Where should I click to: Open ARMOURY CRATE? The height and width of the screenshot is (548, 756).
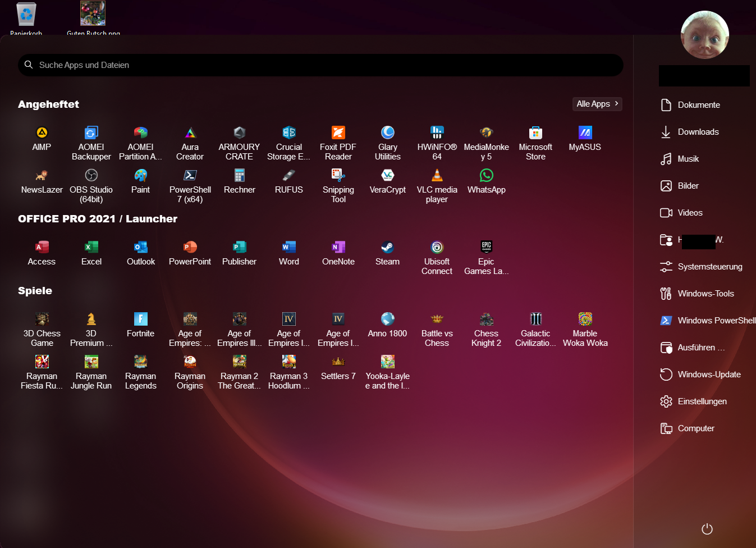click(239, 143)
